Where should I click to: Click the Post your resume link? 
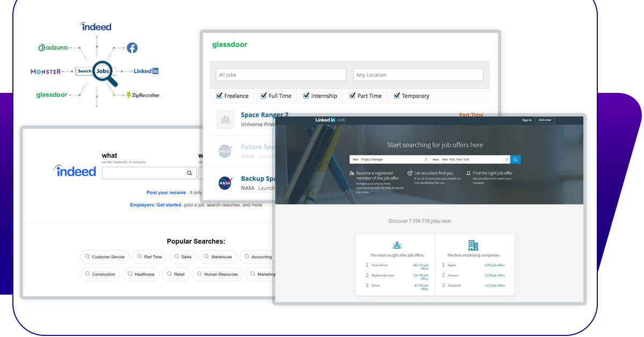point(166,193)
